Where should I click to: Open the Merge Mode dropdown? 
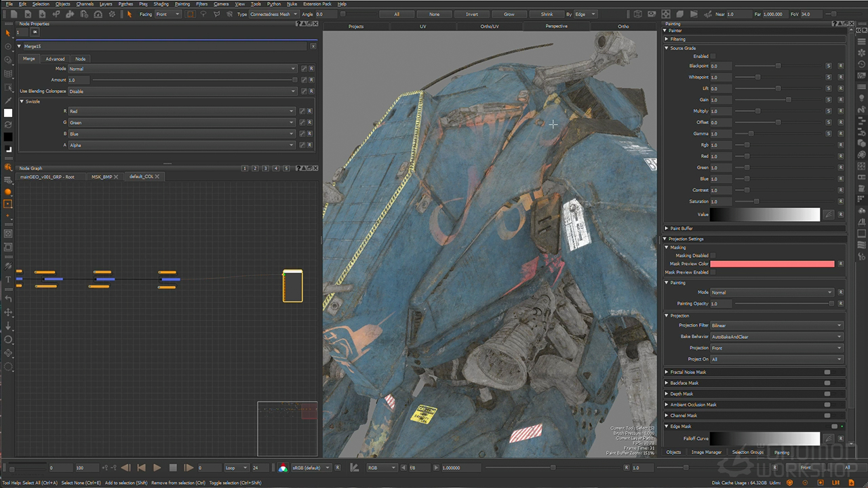tap(182, 68)
